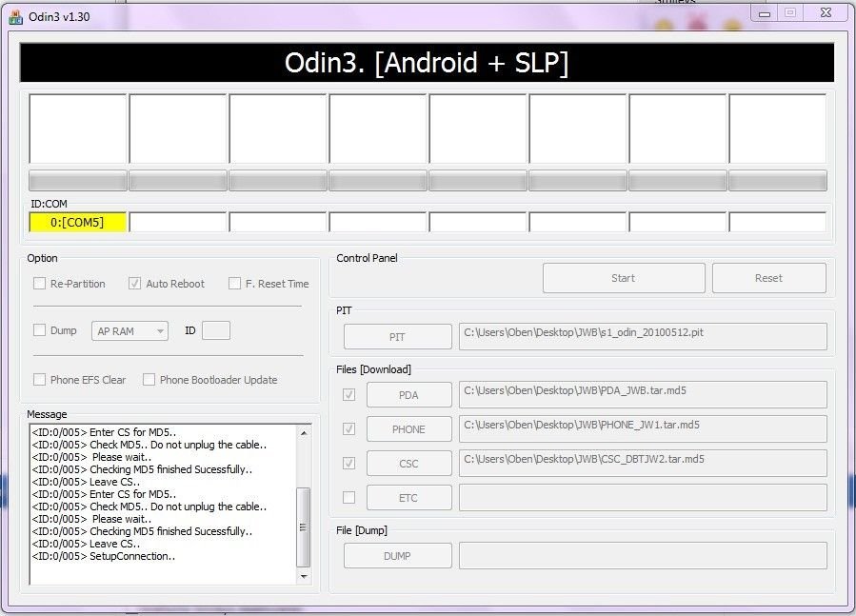The width and height of the screenshot is (856, 616).
Task: Click the Start button
Action: click(x=624, y=278)
